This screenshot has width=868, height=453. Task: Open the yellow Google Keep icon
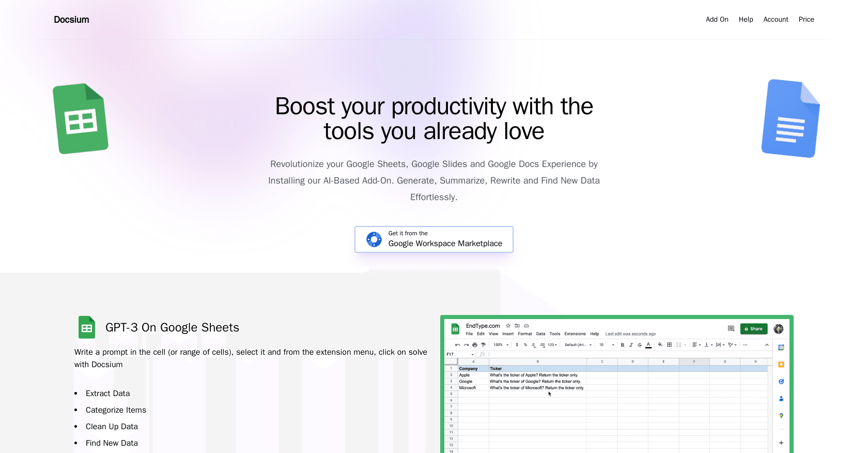[x=781, y=365]
